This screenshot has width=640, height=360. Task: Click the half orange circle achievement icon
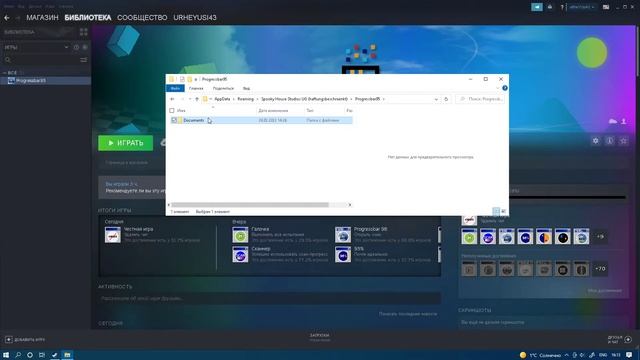point(544,237)
